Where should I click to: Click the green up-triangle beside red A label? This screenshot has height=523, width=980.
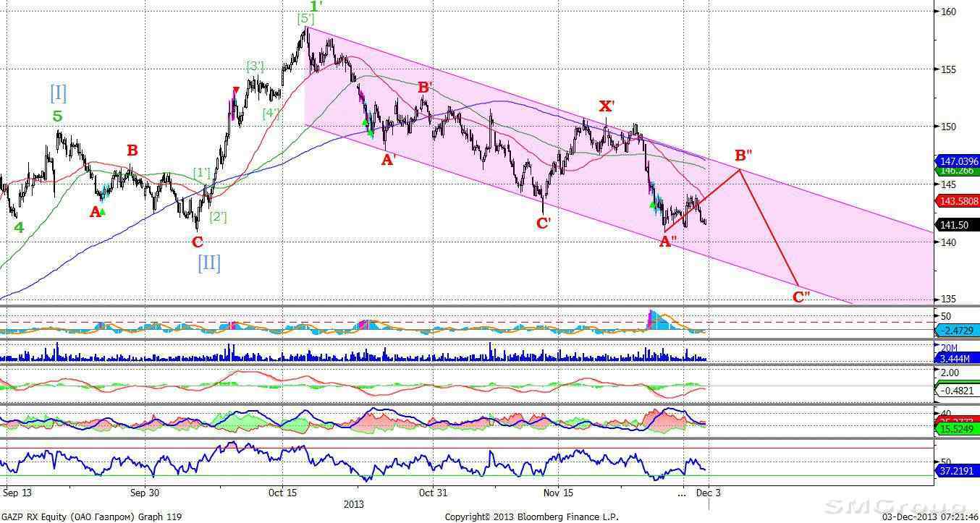pos(103,211)
